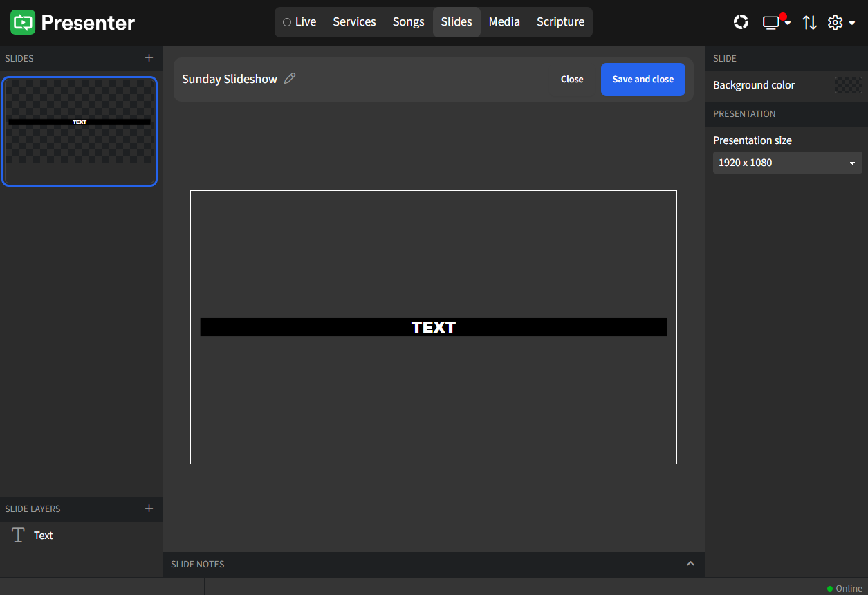The image size is (868, 595).
Task: Change the slide Background color swatch
Action: click(848, 84)
